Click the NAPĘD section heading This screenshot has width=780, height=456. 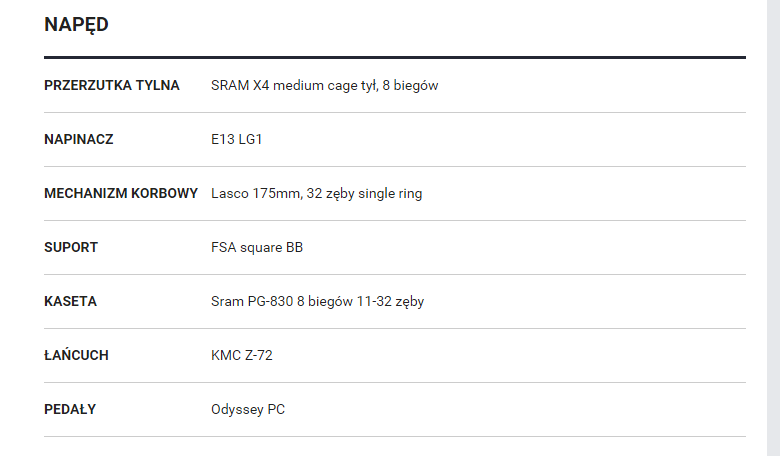tap(76, 24)
